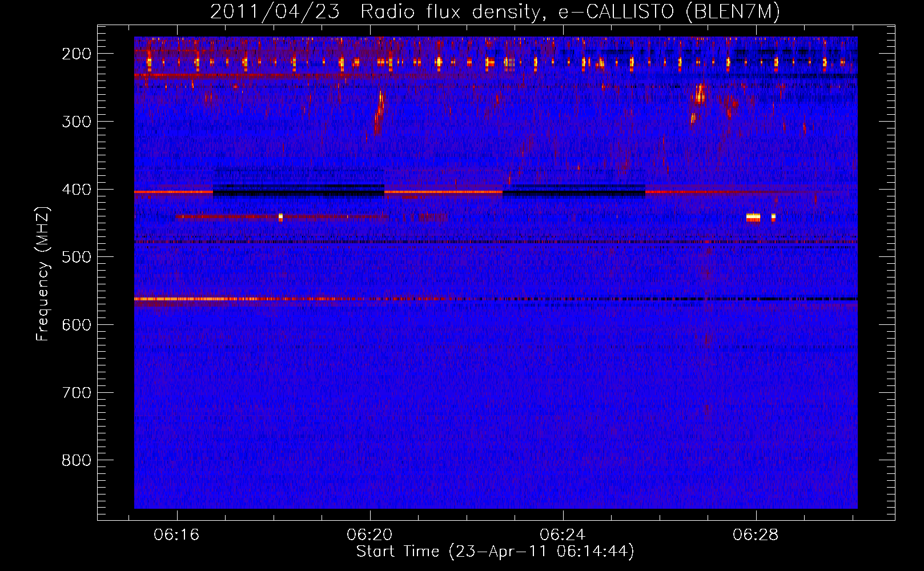This screenshot has height=571, width=924.
Task: Click the plot title "2011/04/23 Radio flux density, e-CALLISTO (BLEN7M)"
Action: click(x=495, y=11)
